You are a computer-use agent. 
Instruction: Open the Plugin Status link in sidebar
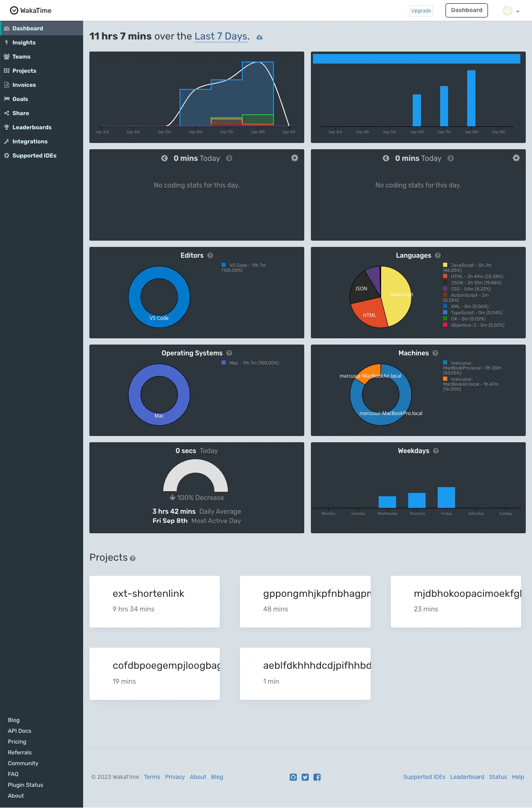(x=25, y=785)
